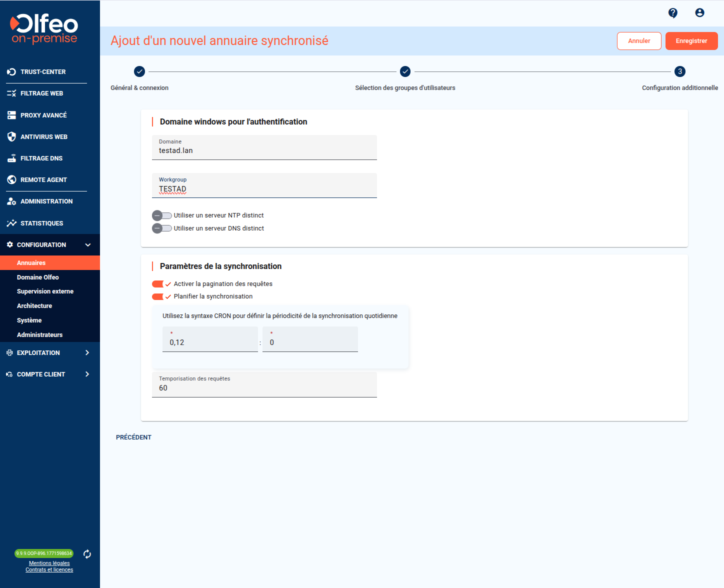Screen dimensions: 724x588
Task: Open the Domaine Olfeo submenu item
Action: point(38,277)
